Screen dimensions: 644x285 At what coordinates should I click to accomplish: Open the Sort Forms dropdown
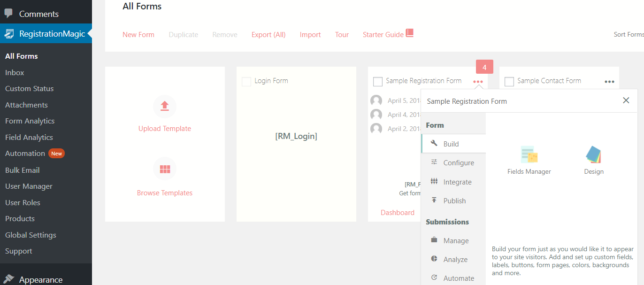(x=629, y=34)
